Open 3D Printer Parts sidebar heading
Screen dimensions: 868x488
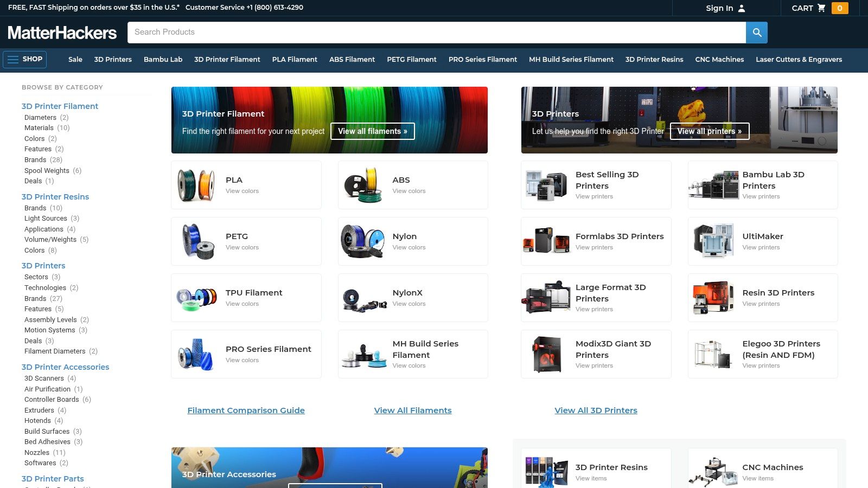pos(53,479)
